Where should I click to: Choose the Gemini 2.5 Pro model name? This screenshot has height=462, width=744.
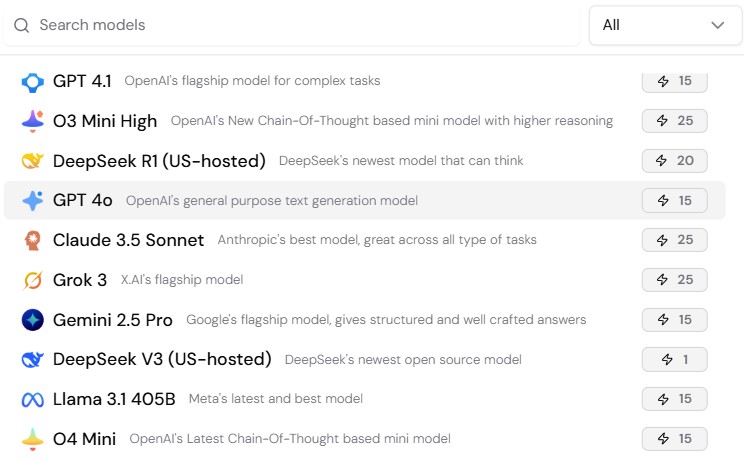(x=113, y=320)
